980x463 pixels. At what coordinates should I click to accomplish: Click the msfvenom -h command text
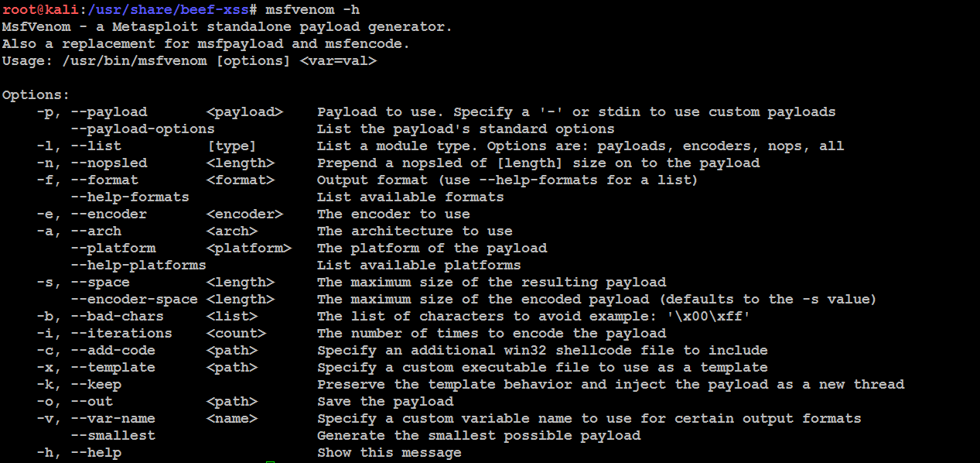312,10
